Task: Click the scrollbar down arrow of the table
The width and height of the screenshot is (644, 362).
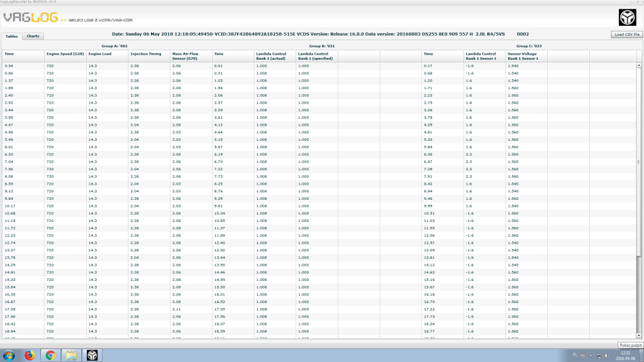Action: [x=639, y=336]
